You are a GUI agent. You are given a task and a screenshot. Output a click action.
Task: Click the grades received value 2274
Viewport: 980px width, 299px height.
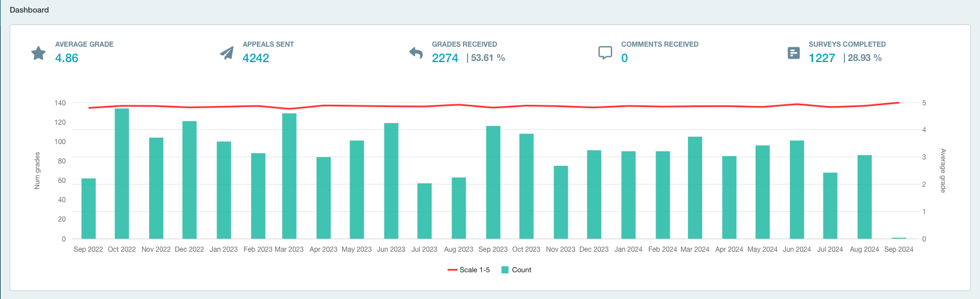pyautogui.click(x=445, y=58)
